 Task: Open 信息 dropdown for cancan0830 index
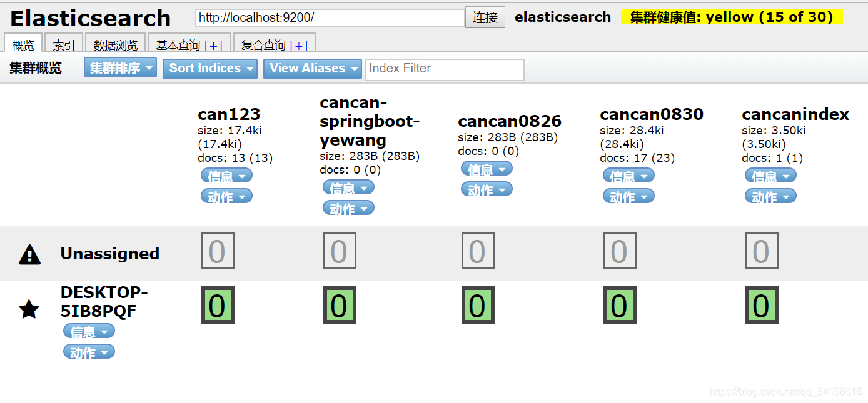pyautogui.click(x=628, y=176)
